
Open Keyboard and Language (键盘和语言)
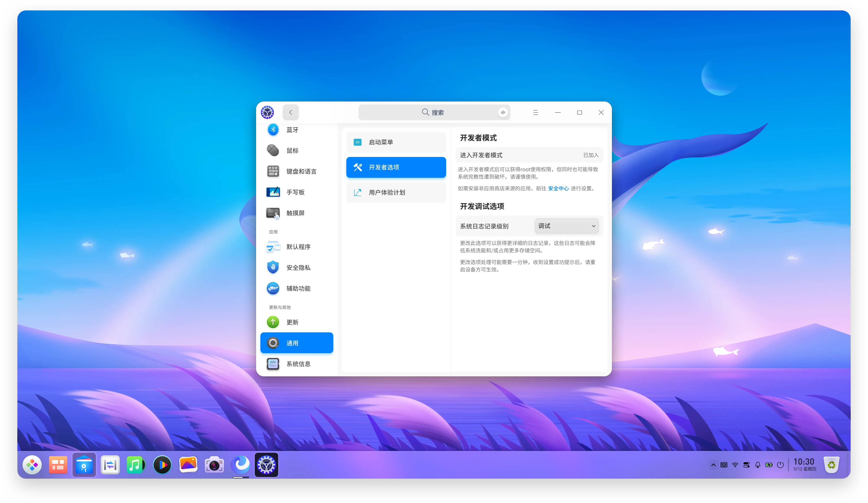coord(297,171)
